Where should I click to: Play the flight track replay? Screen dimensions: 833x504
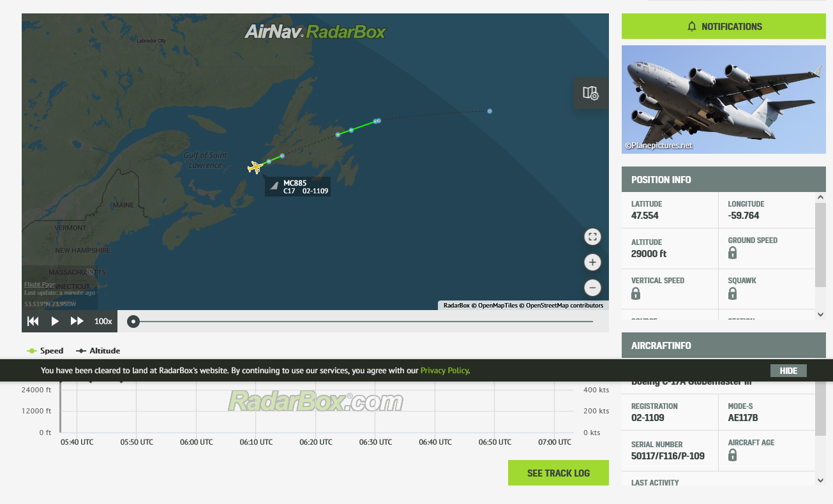point(55,321)
